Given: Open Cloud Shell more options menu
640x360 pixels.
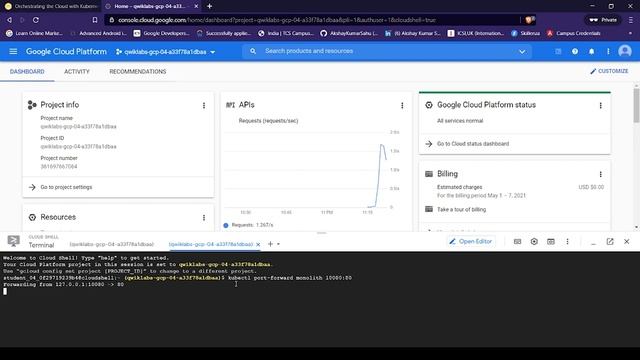Looking at the screenshot, I should (567, 242).
